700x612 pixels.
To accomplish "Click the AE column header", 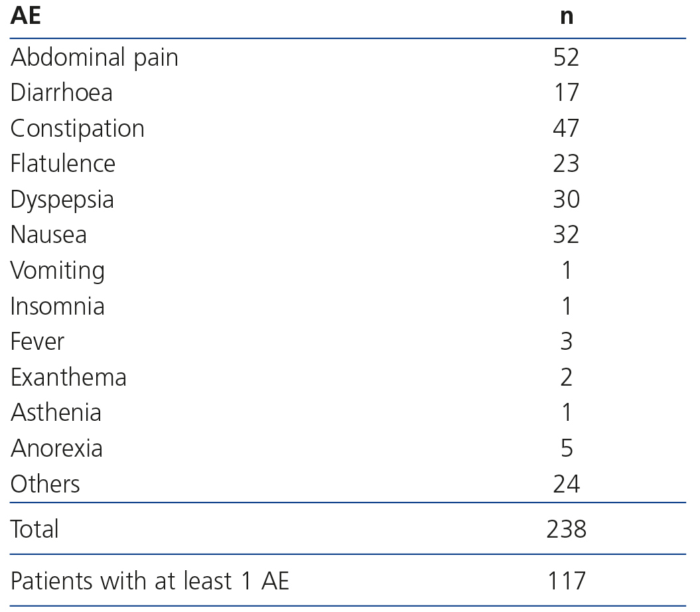I will [25, 16].
